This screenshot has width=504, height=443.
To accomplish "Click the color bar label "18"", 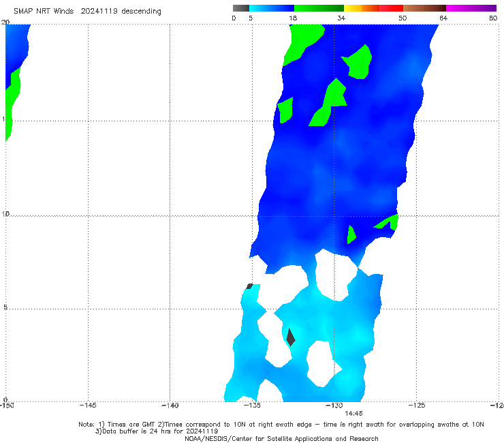I will tap(293, 18).
